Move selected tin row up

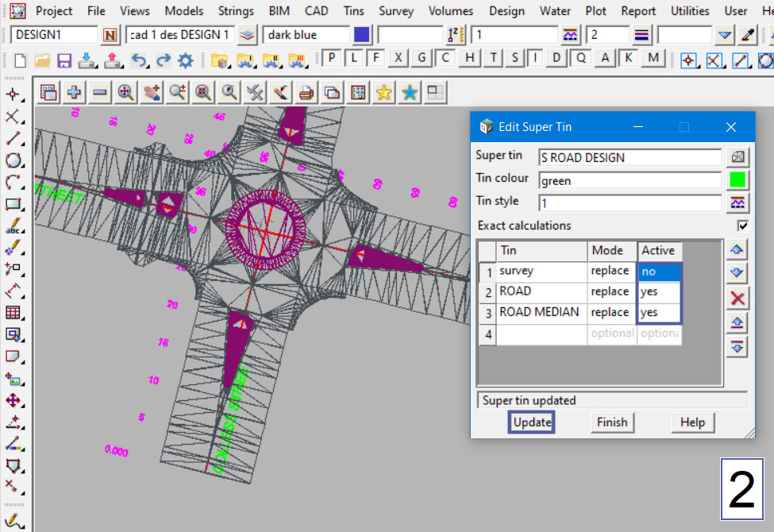(737, 250)
